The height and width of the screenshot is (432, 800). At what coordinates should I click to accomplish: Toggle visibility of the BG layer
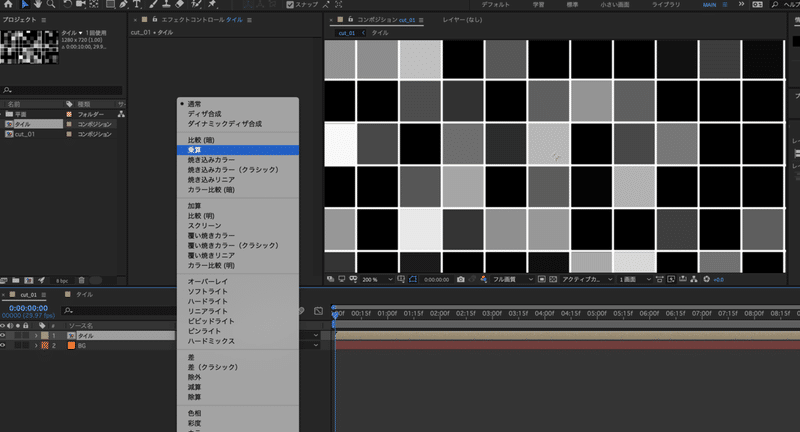click(x=4, y=345)
